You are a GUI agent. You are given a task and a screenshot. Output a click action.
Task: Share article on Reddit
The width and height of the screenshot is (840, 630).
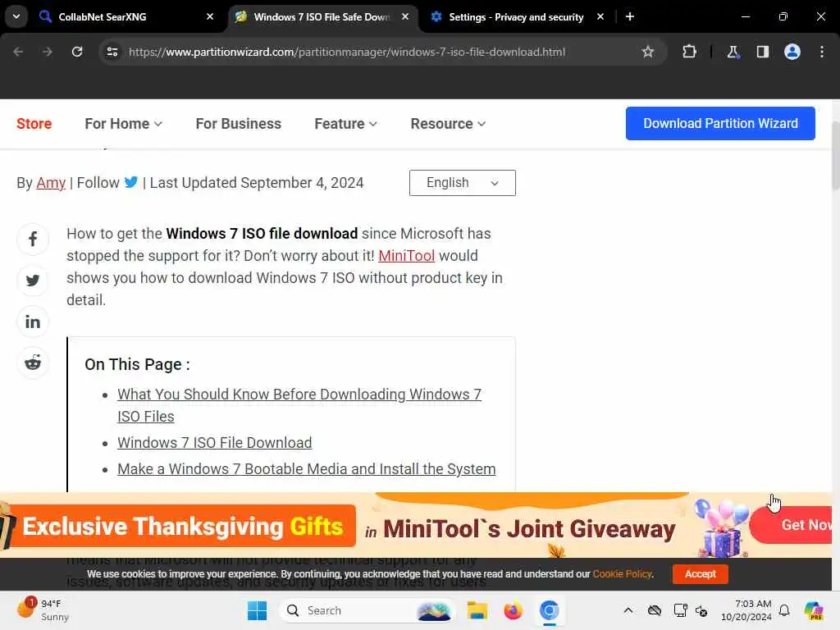[33, 363]
